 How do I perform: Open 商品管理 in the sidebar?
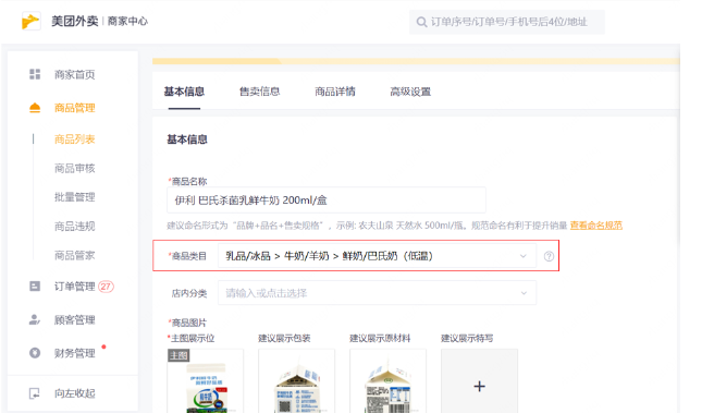coord(75,108)
